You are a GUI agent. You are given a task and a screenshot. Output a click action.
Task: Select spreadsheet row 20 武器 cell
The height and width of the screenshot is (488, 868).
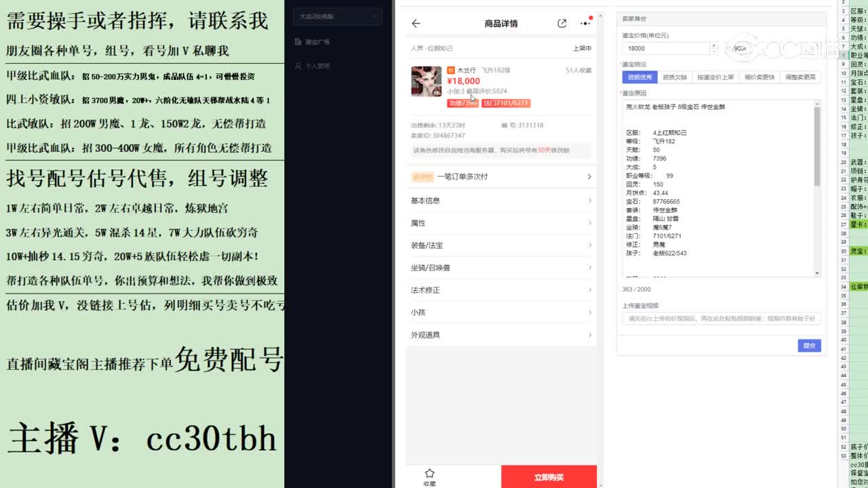coord(859,163)
